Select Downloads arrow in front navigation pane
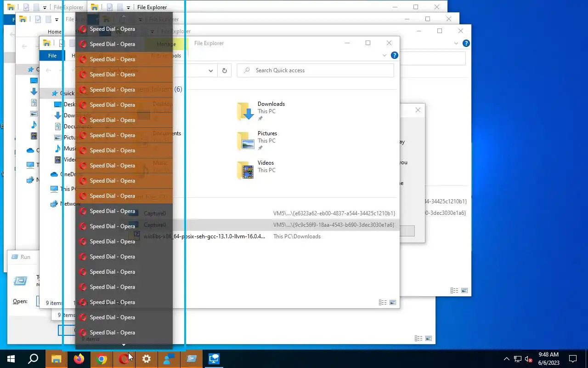The width and height of the screenshot is (588, 368). point(58,115)
